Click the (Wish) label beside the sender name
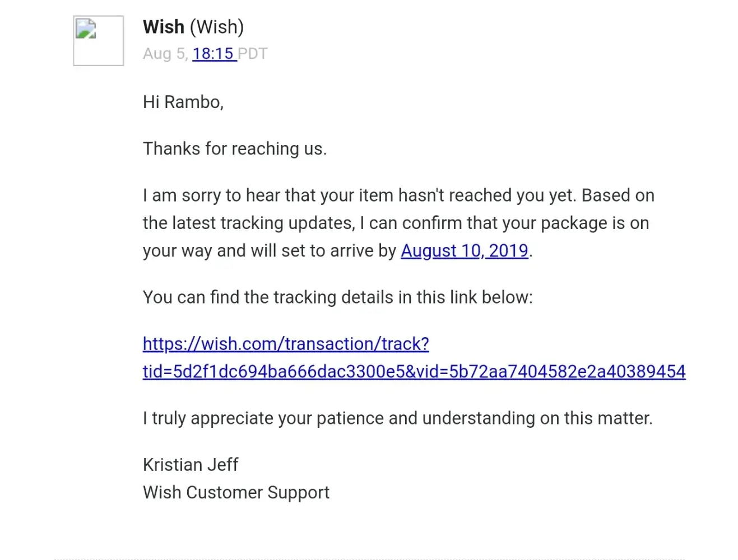Viewport: 738px width, 560px height. [x=217, y=27]
